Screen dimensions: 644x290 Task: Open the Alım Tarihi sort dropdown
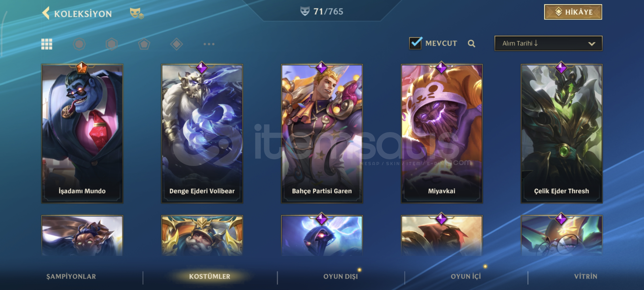[548, 43]
